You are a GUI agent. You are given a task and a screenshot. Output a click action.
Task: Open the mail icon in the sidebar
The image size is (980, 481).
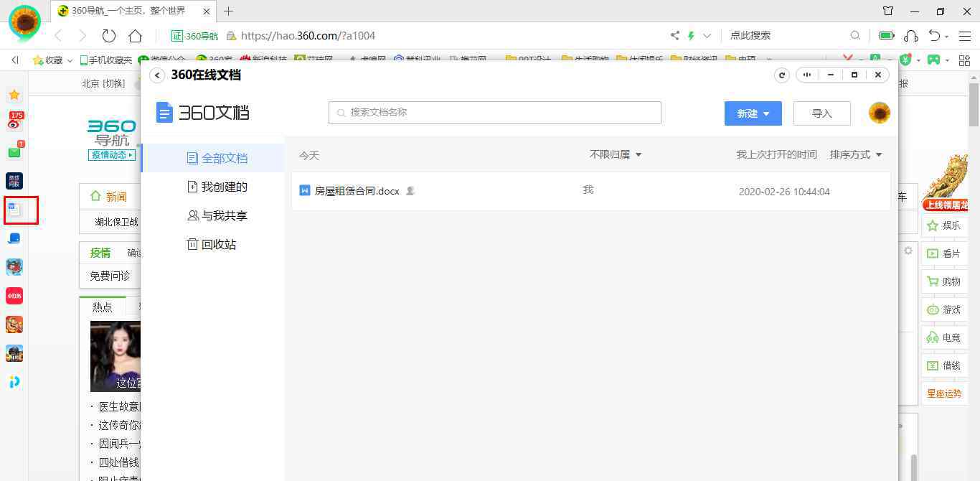[x=14, y=152]
